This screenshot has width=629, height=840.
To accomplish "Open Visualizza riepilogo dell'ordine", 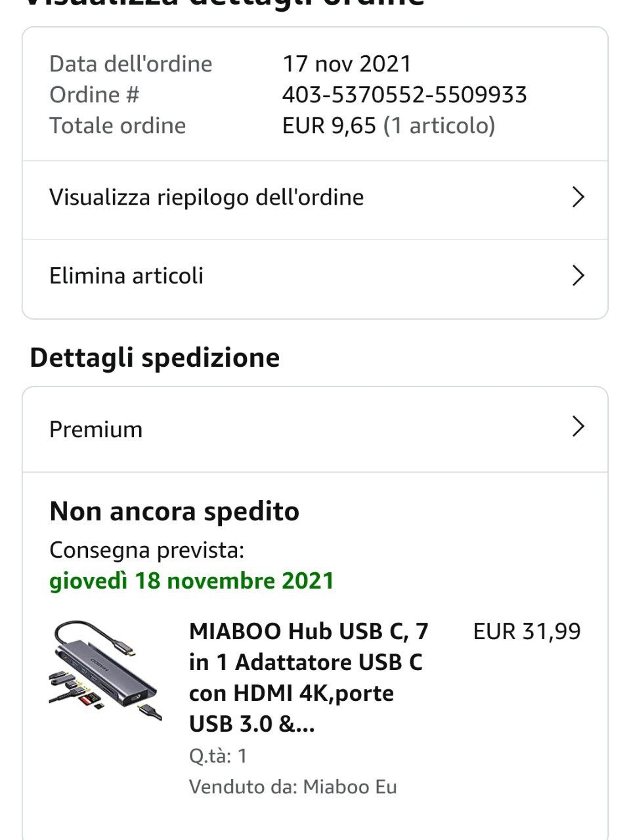I will [x=206, y=198].
